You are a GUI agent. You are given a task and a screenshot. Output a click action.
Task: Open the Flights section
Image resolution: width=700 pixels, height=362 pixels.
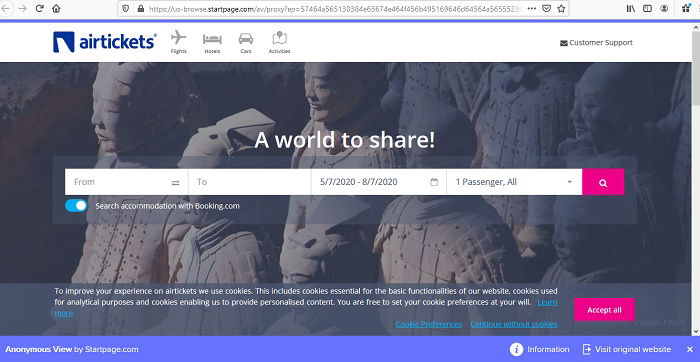[179, 42]
